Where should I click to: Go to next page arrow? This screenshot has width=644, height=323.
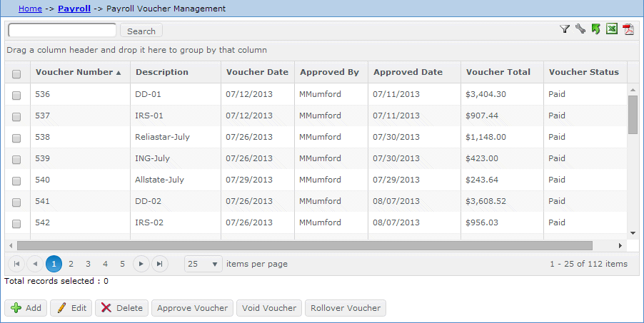point(141,264)
